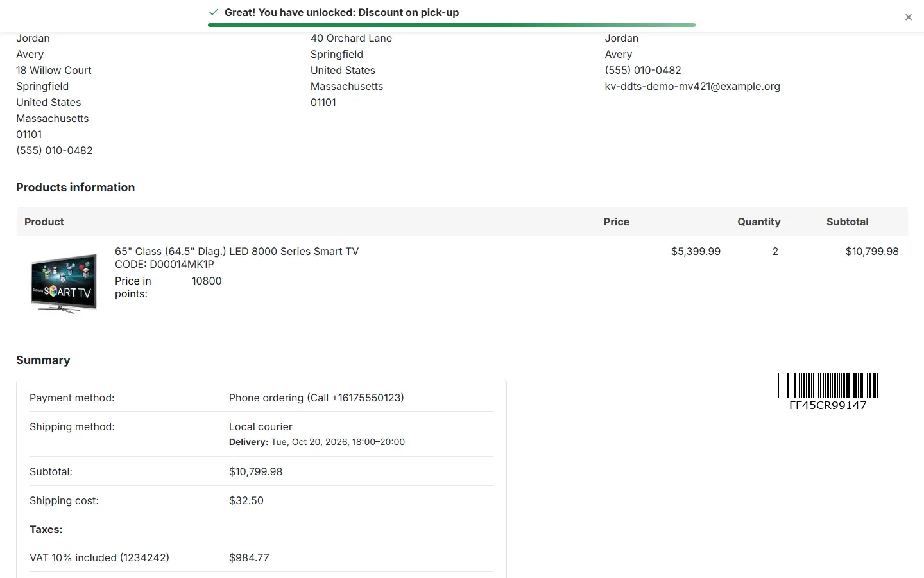Viewport: 924px width, 578px height.
Task: Open the Smart TV product thumbnail
Action: click(64, 283)
